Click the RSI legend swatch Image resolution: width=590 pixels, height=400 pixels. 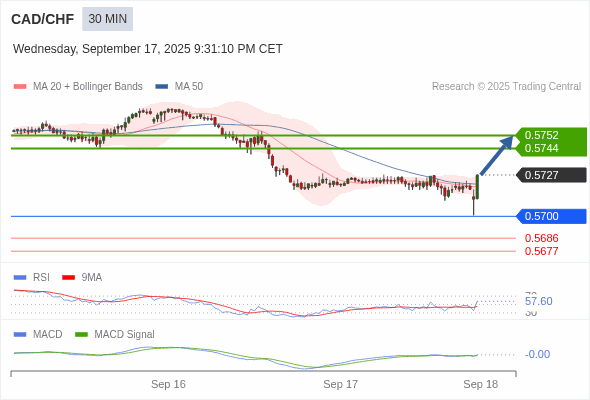point(20,278)
